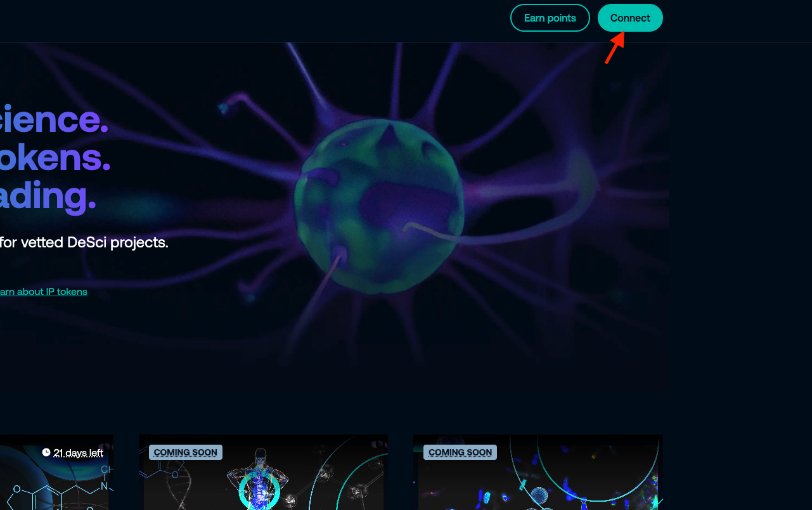Click the purple heading ending in 'ading.'

(x=48, y=196)
